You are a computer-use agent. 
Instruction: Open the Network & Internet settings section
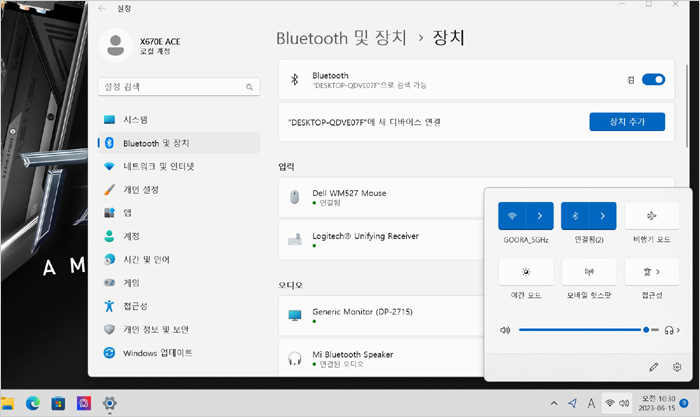click(x=158, y=166)
